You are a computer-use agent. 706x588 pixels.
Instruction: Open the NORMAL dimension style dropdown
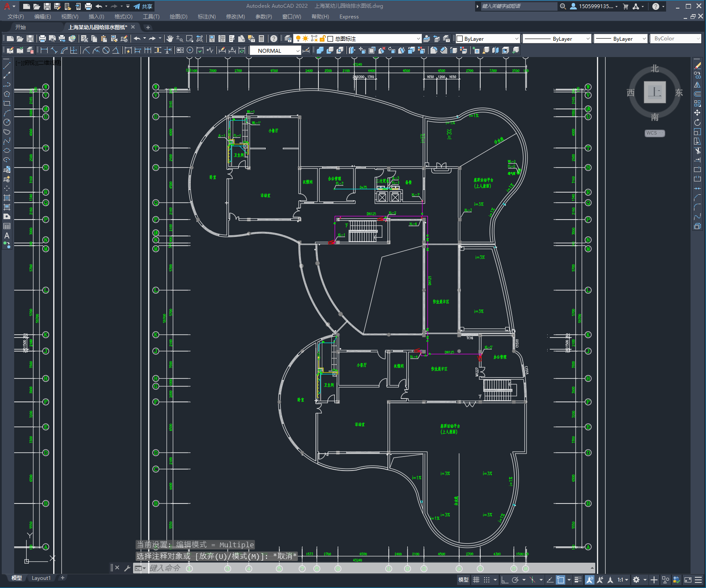pos(275,51)
